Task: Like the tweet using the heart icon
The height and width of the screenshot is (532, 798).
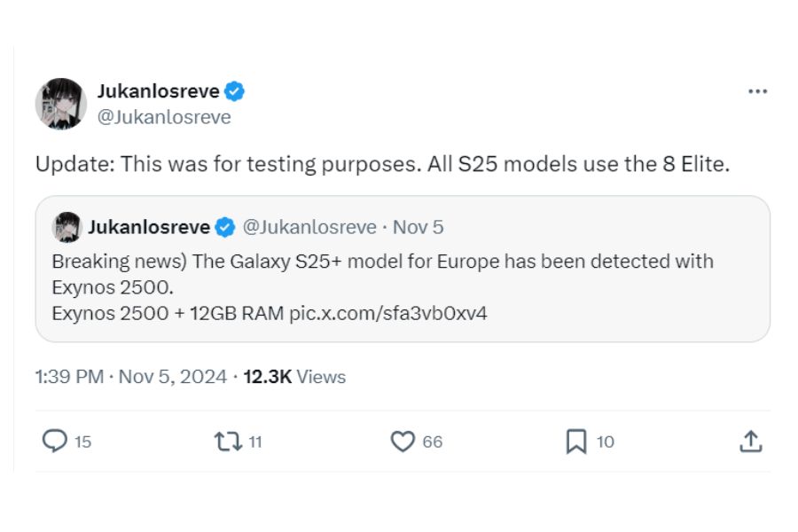Action: tap(403, 440)
